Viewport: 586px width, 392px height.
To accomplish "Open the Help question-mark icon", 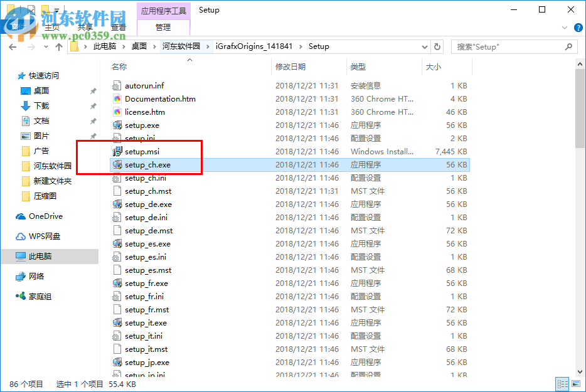I will [x=578, y=28].
